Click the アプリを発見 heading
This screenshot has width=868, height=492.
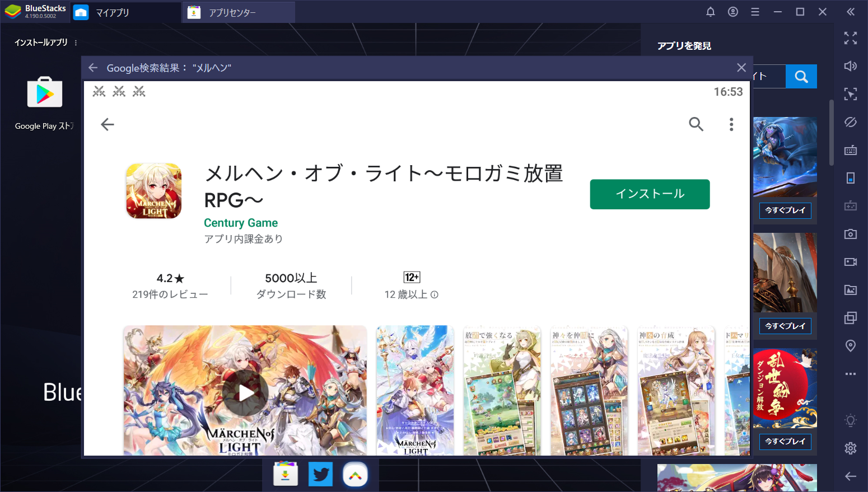(x=684, y=46)
